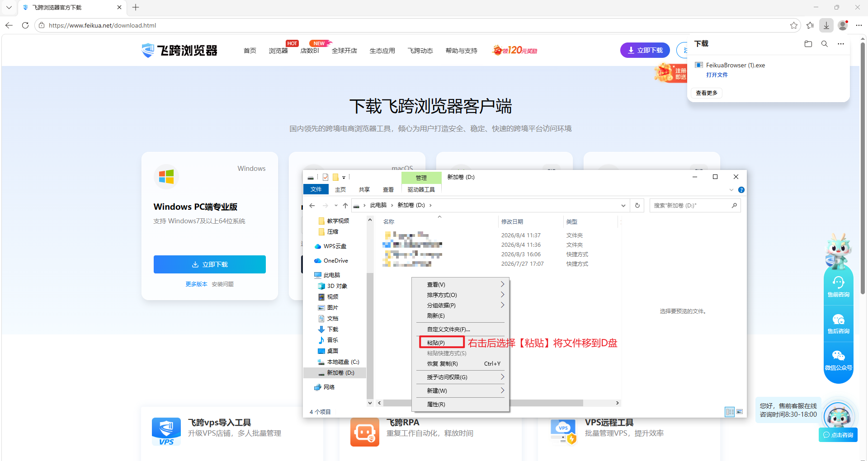Click the 飞跨vps导入工具 VPS icon
868x461 pixels.
point(166,432)
